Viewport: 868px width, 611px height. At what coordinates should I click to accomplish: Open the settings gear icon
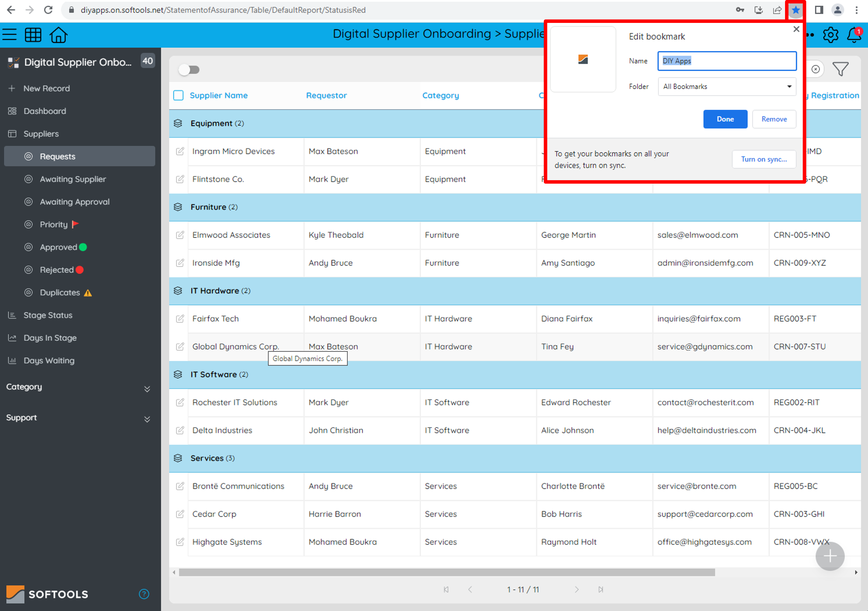tap(830, 35)
